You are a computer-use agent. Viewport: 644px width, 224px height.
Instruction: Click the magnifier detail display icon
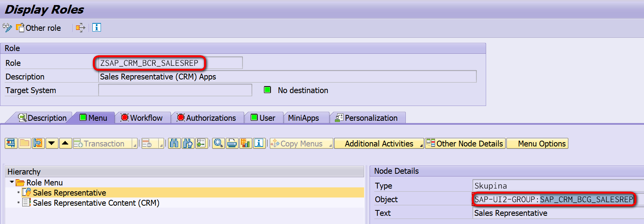[x=218, y=143]
